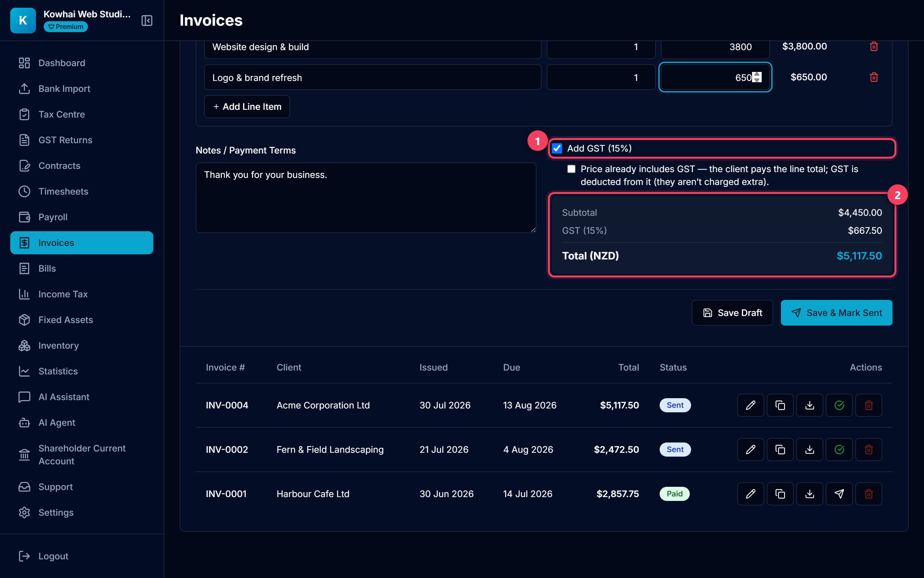
Task: Collapse the sidebar using the panel icon
Action: click(147, 20)
